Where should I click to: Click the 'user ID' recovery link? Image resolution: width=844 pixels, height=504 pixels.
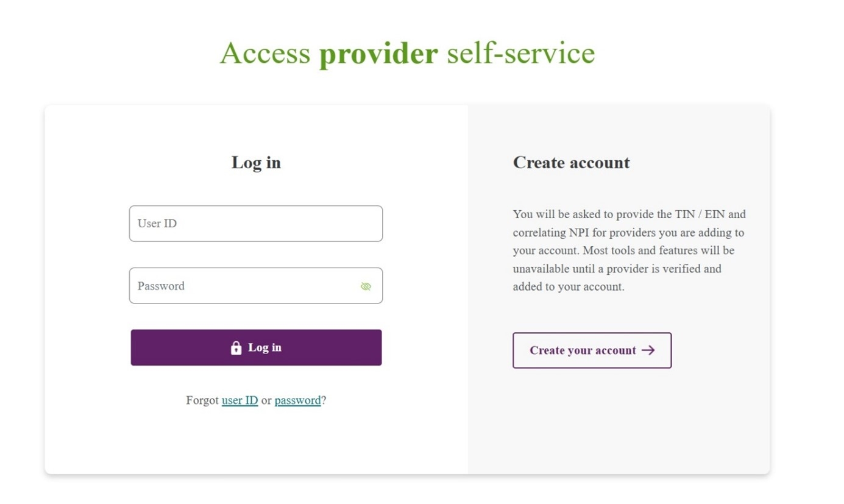(239, 400)
